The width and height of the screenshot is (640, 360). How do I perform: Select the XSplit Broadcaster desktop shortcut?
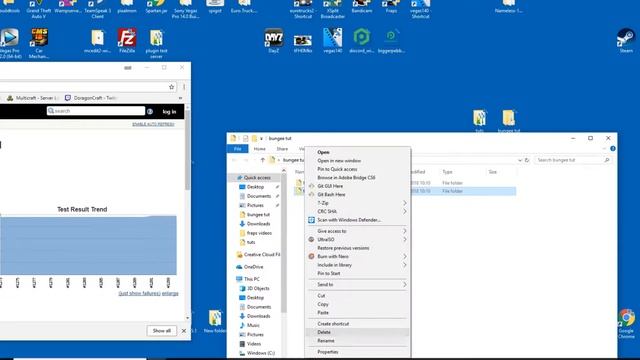click(332, 9)
